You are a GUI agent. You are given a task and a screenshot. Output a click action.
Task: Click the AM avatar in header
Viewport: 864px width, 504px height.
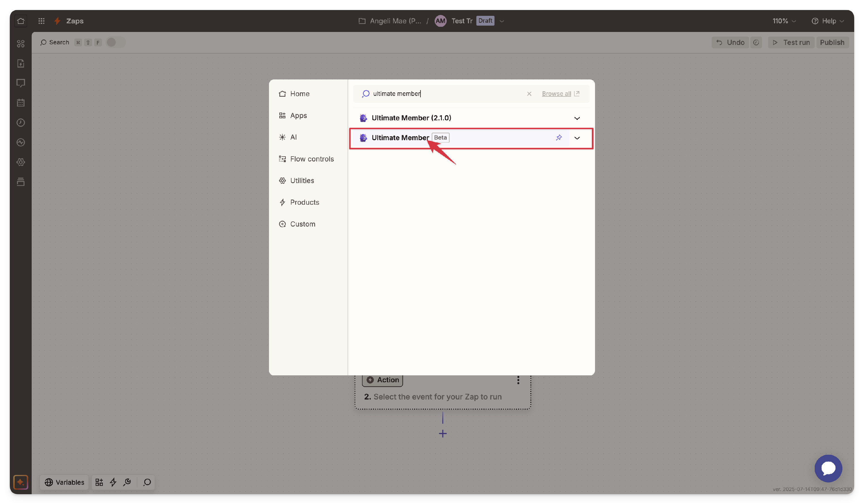(440, 21)
